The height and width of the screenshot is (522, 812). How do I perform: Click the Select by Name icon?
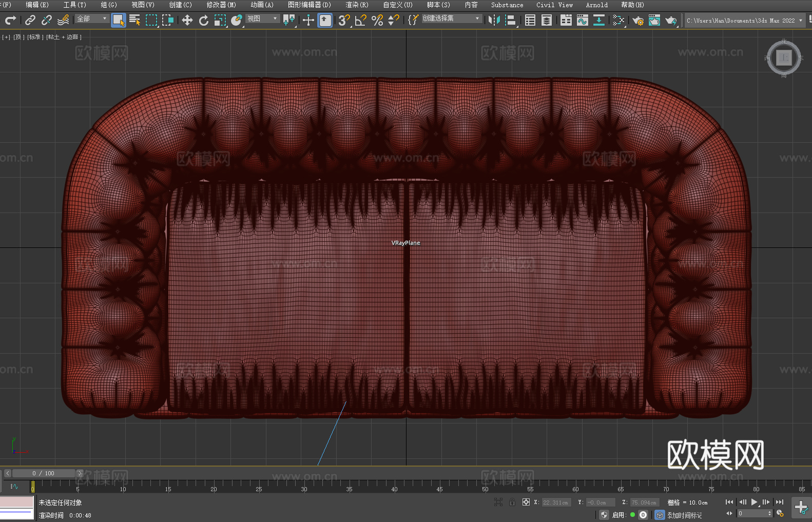(x=134, y=20)
